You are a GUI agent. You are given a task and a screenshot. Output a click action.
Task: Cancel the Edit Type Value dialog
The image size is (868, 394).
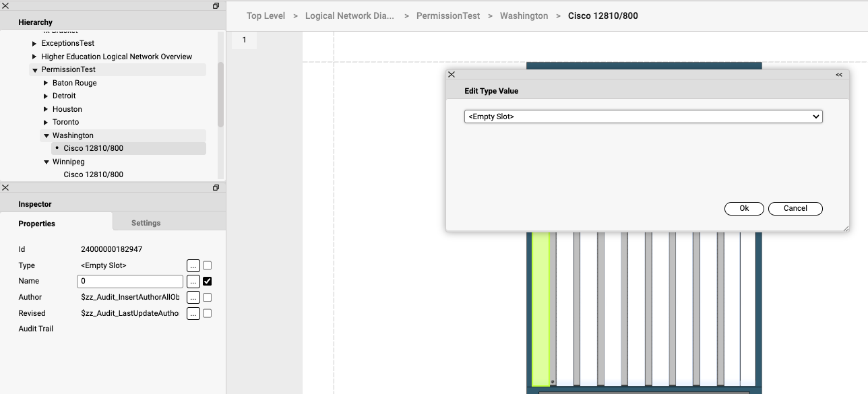(x=795, y=209)
